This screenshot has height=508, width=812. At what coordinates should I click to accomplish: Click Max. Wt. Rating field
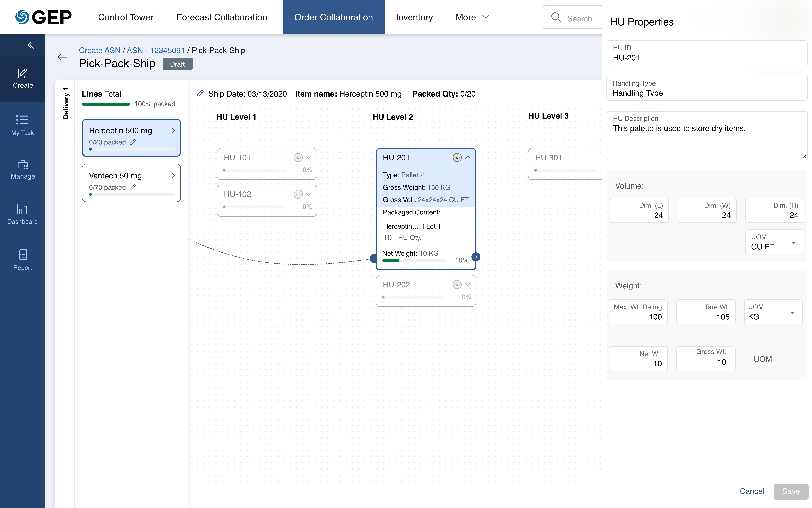point(638,312)
